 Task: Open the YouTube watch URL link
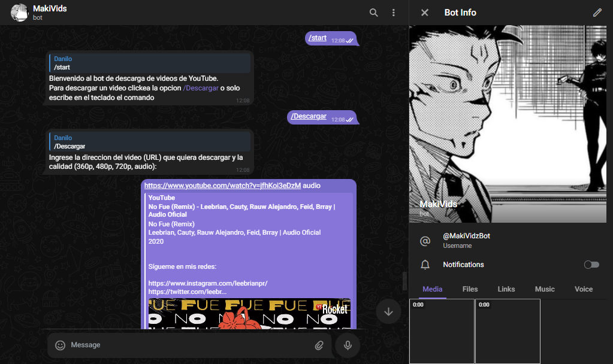[222, 186]
